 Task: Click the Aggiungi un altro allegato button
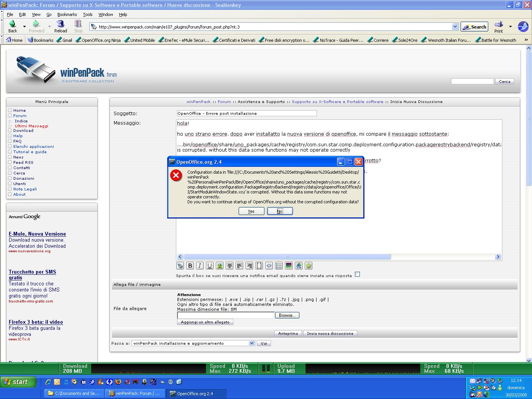coord(205,322)
